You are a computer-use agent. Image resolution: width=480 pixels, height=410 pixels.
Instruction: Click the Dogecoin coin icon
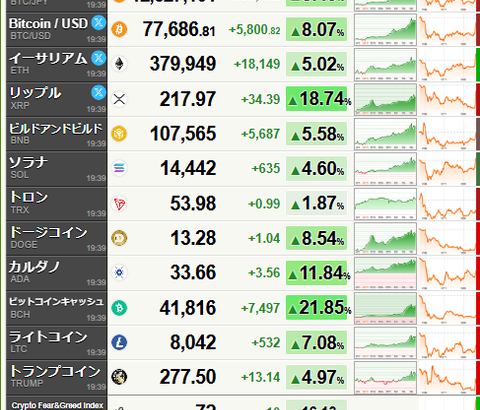pos(119,238)
